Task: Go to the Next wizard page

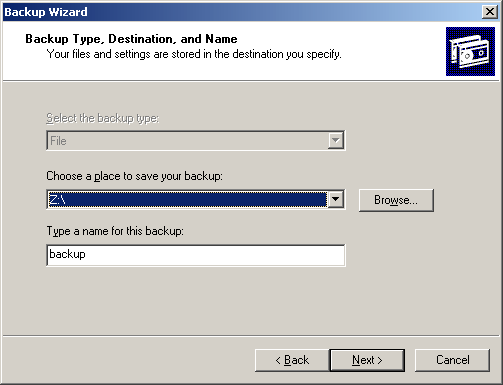Action: 367,360
